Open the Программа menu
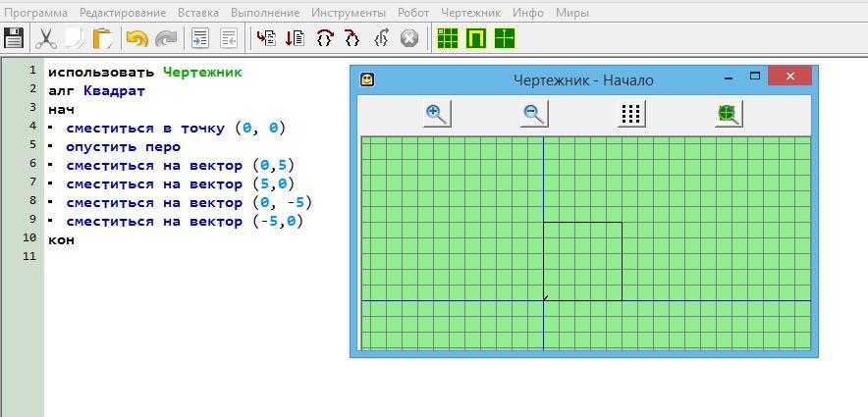868x417 pixels. pos(35,12)
